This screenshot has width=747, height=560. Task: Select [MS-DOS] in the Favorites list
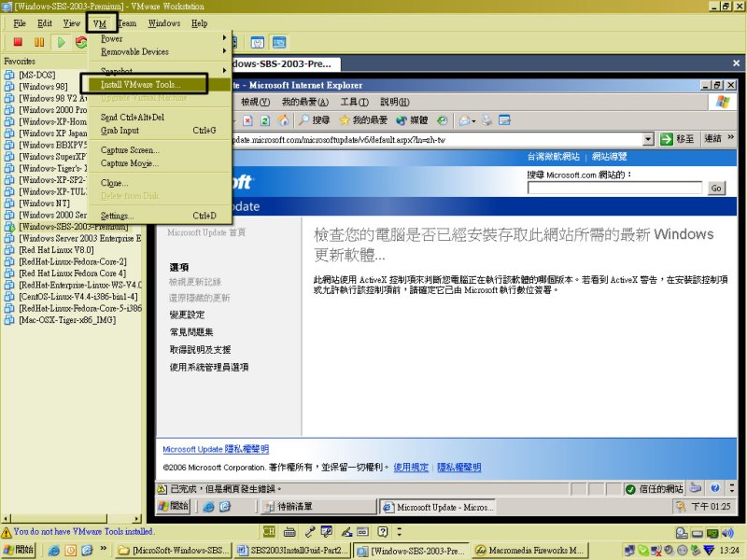point(37,75)
